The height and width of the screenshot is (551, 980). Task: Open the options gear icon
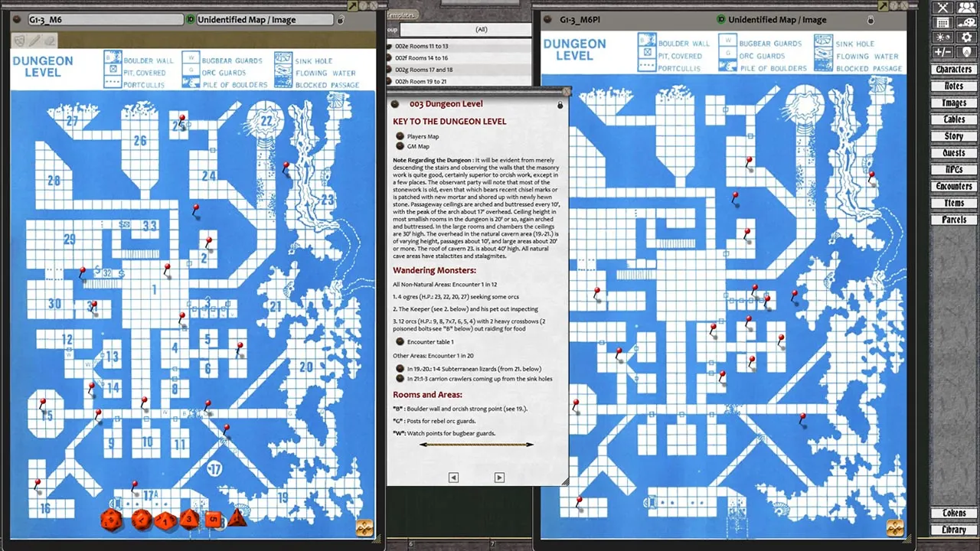coord(965,37)
